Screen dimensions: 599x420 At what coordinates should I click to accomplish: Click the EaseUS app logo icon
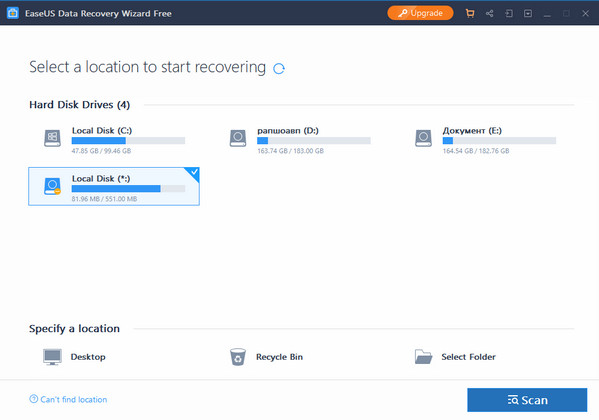13,13
